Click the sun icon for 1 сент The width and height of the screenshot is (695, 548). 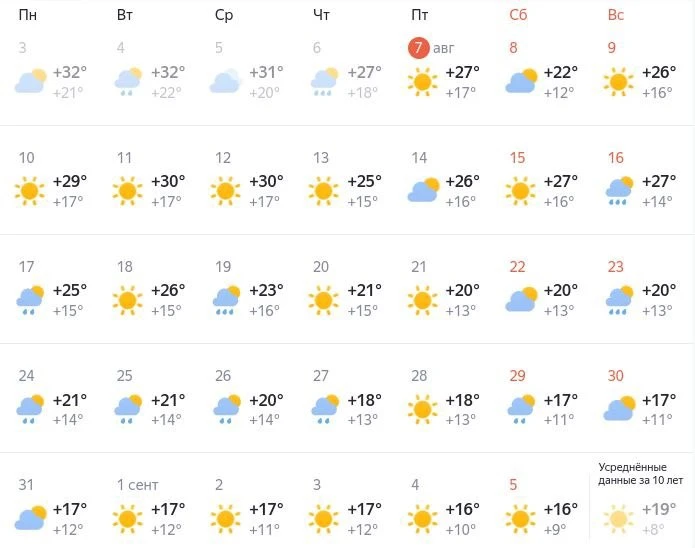point(128,518)
